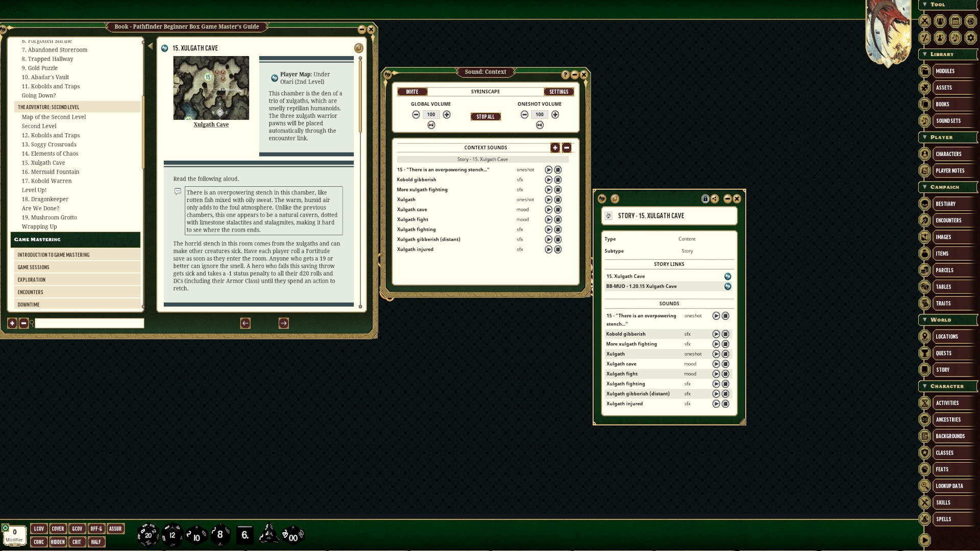
Task: Open the Spells sidebar icon
Action: click(x=925, y=519)
